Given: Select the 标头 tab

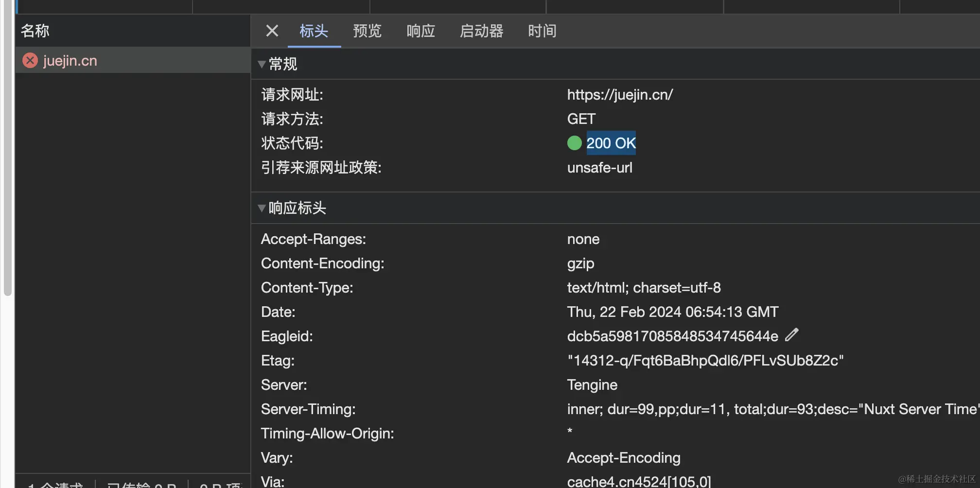Looking at the screenshot, I should (x=314, y=31).
